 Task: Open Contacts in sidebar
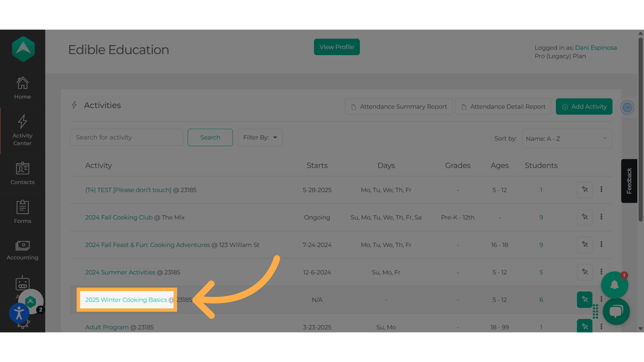pyautogui.click(x=22, y=174)
